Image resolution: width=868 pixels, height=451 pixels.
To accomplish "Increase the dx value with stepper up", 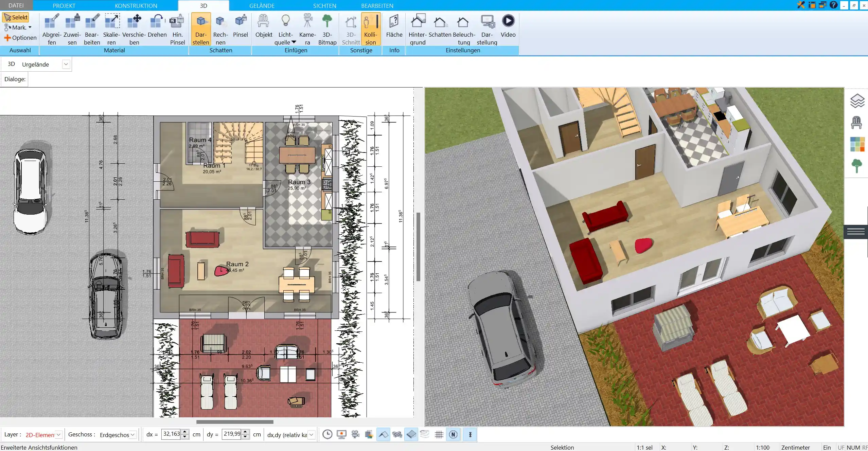I will coord(185,432).
